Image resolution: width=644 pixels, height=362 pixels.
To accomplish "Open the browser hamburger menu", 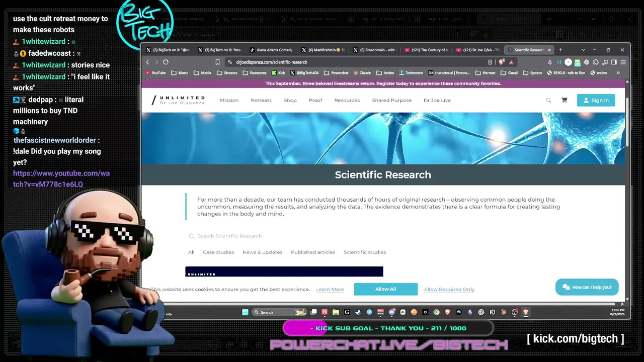I will point(623,62).
